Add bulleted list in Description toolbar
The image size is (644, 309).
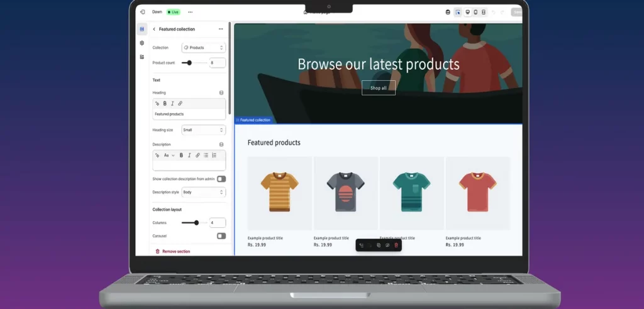pos(206,155)
